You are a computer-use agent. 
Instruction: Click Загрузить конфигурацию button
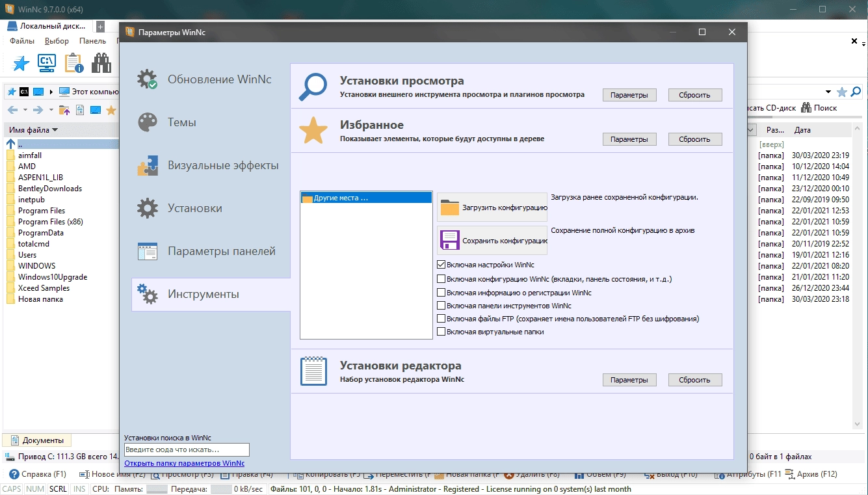click(492, 207)
